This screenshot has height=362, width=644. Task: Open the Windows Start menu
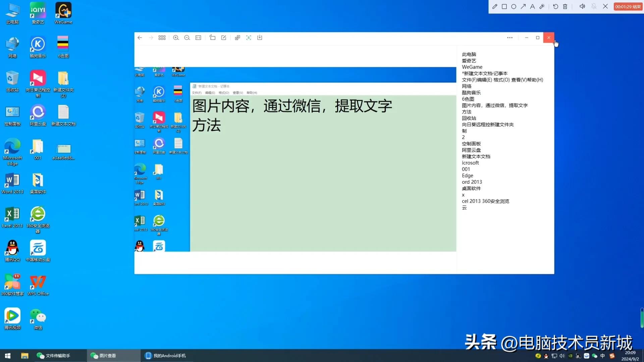point(8,356)
